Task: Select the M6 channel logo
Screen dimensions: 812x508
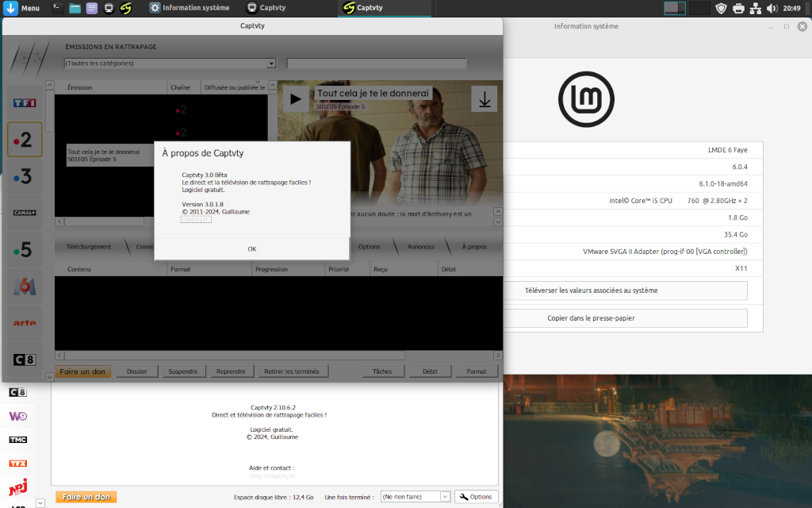Action: (x=25, y=287)
